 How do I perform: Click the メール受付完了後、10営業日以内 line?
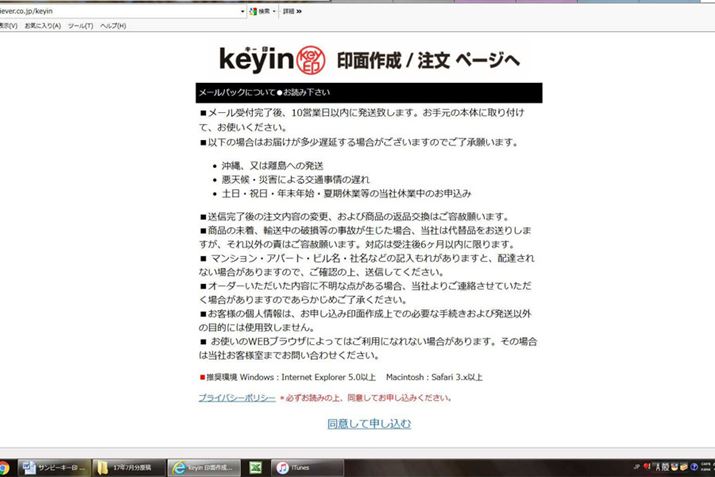pyautogui.click(x=362, y=113)
